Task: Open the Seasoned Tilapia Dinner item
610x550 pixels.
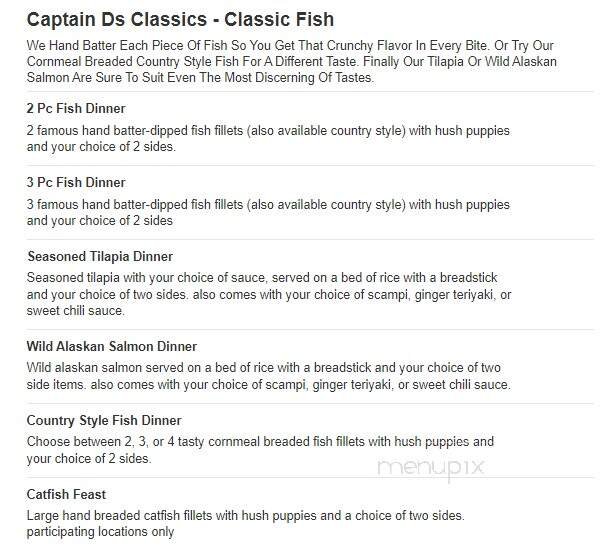Action: pos(100,256)
